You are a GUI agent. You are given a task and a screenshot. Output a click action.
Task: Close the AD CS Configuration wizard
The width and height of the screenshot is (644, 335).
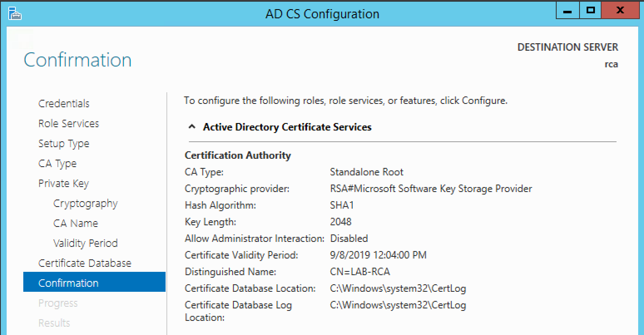[x=620, y=11]
